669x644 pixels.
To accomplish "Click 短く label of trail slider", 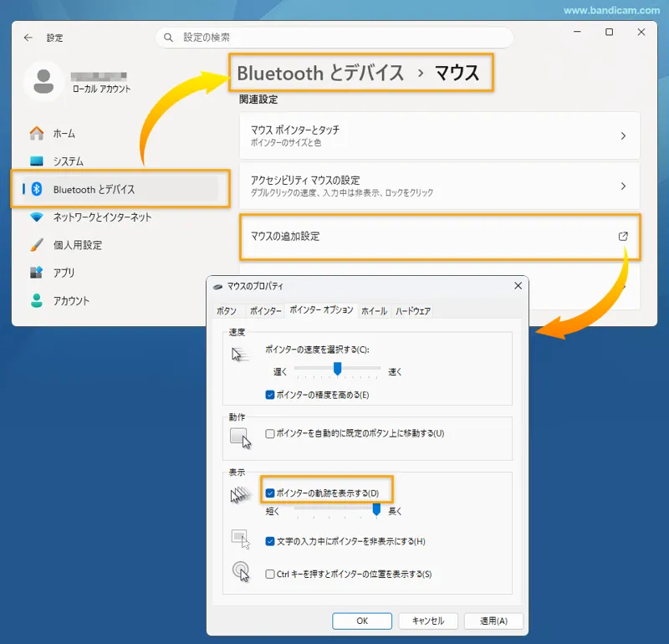I will pos(273,511).
